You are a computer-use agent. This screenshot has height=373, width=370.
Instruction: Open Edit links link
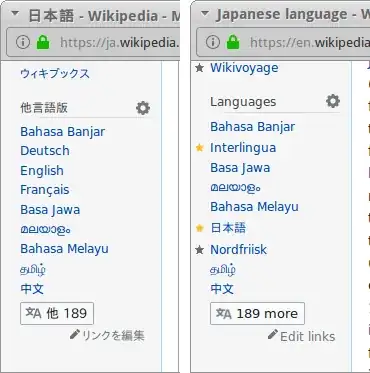[x=308, y=336]
